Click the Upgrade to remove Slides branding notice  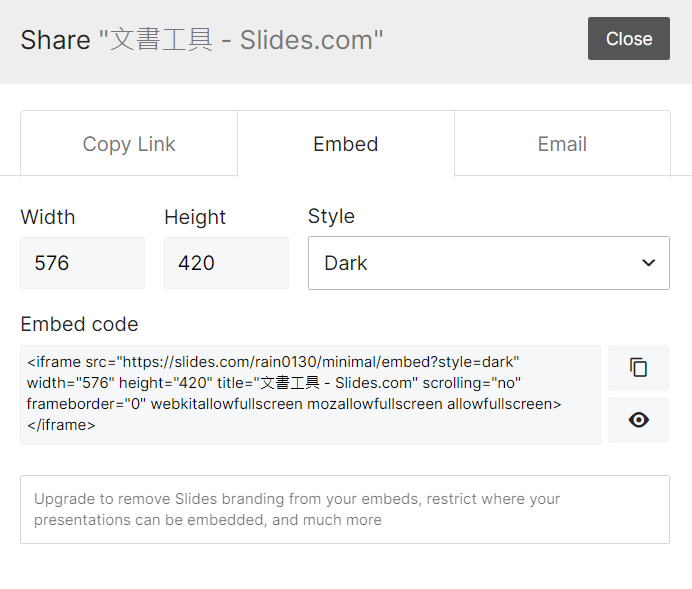click(345, 510)
